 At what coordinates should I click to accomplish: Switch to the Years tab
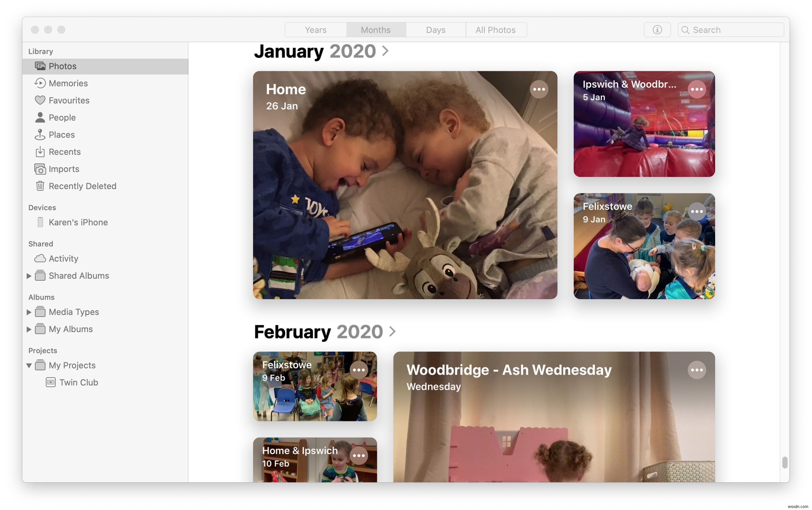click(315, 29)
